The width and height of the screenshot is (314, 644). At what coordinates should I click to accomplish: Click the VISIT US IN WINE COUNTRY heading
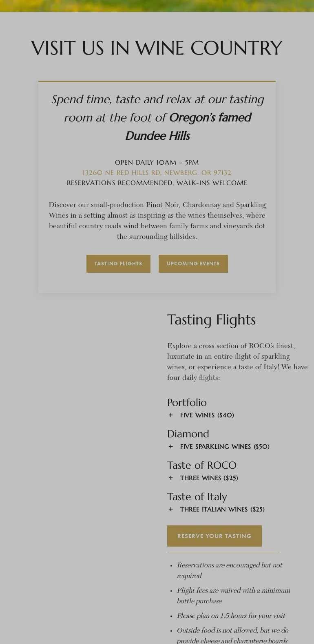coord(157,48)
